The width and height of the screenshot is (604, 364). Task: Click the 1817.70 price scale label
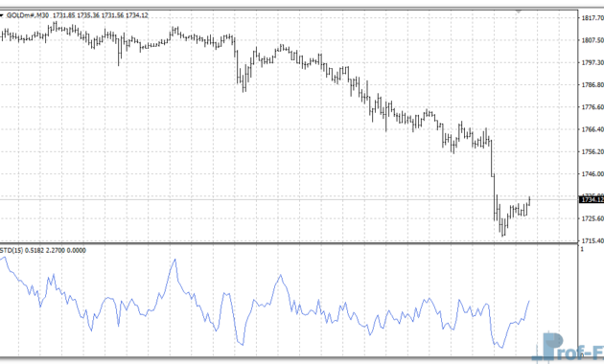click(592, 17)
